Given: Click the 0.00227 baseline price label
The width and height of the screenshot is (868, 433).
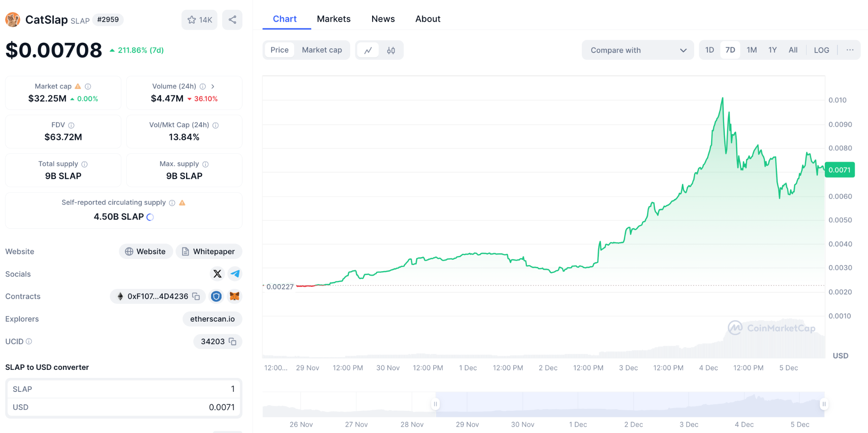Looking at the screenshot, I should (x=280, y=287).
